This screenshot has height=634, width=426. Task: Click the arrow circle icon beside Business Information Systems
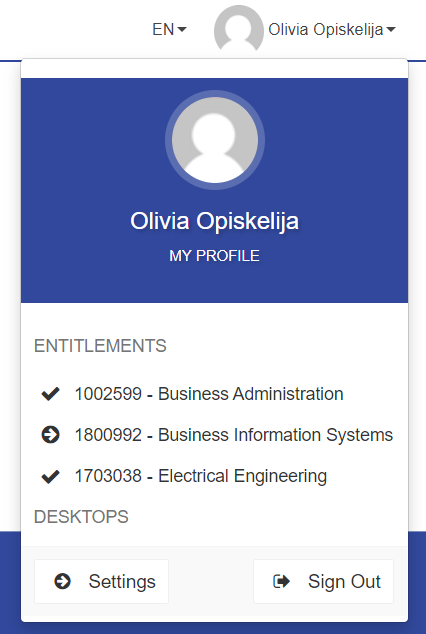[51, 435]
